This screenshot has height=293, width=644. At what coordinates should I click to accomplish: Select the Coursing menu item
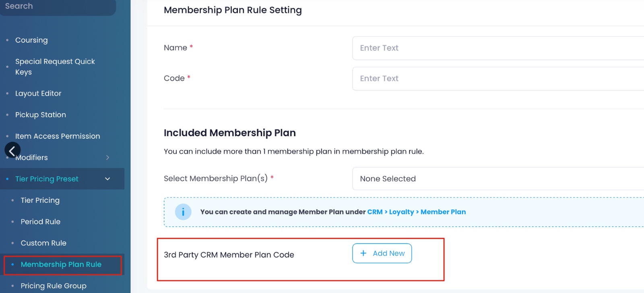coord(31,40)
